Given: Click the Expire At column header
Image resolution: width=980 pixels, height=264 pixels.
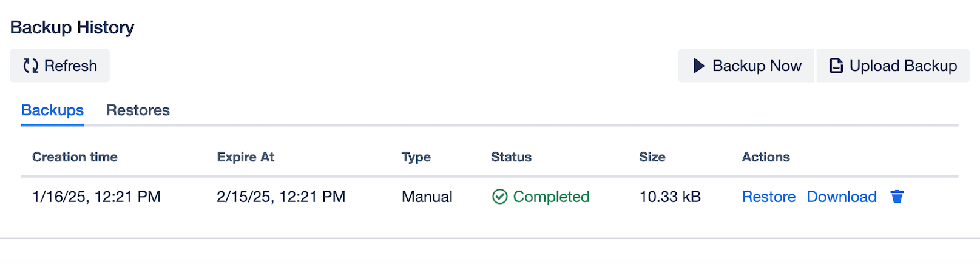Looking at the screenshot, I should coord(245,157).
